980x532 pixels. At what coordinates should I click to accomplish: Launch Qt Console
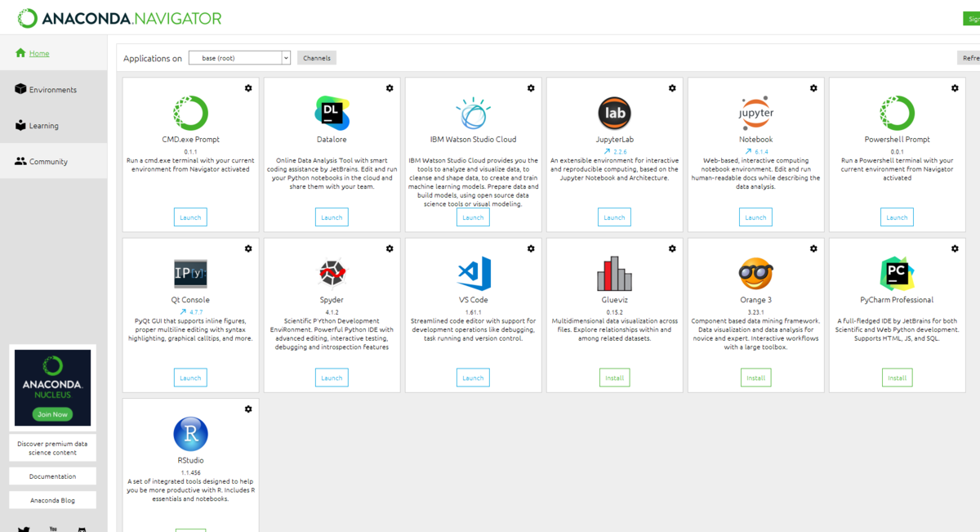coord(190,378)
